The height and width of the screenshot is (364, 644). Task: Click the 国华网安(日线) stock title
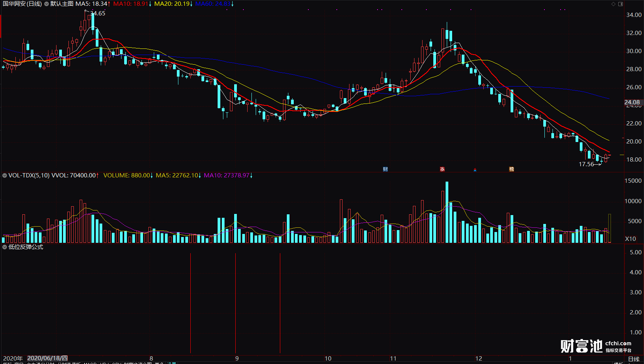(x=22, y=4)
